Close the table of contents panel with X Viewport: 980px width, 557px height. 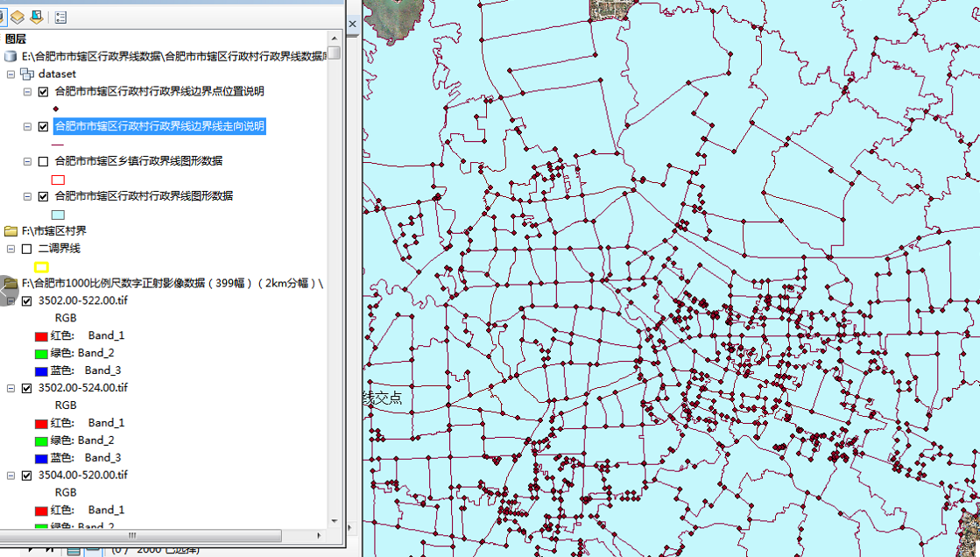pos(353,24)
